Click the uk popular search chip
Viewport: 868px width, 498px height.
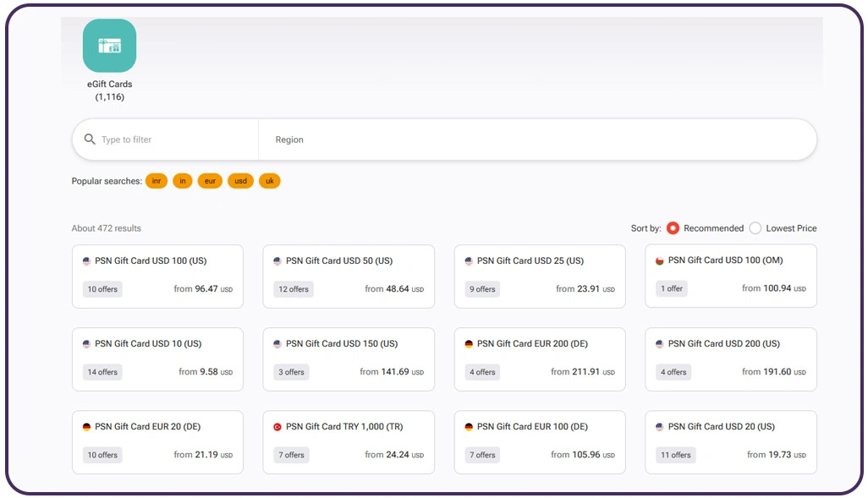click(x=270, y=180)
